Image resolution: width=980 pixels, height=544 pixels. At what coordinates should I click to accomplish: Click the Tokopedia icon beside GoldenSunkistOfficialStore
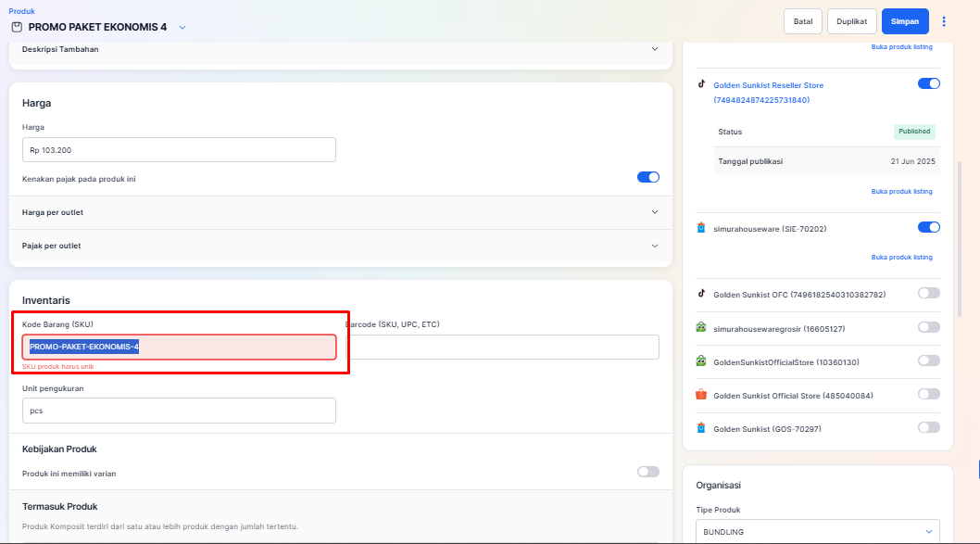pos(702,361)
